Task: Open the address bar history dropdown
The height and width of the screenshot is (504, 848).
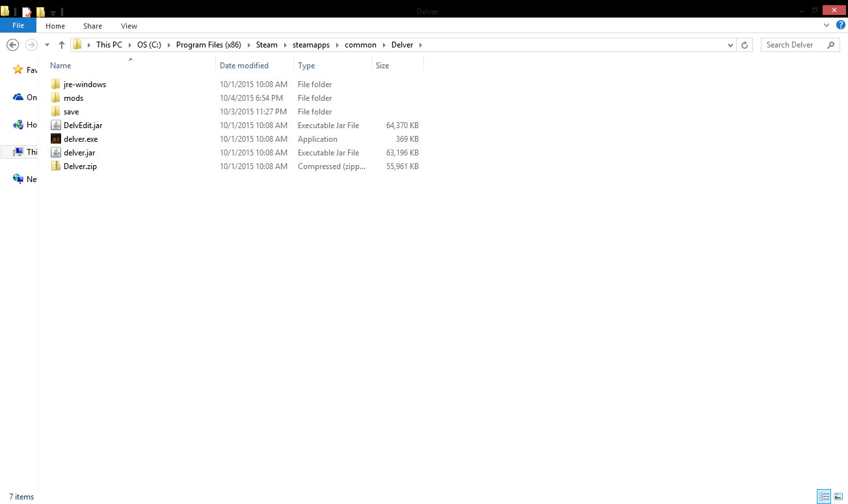Action: [731, 45]
